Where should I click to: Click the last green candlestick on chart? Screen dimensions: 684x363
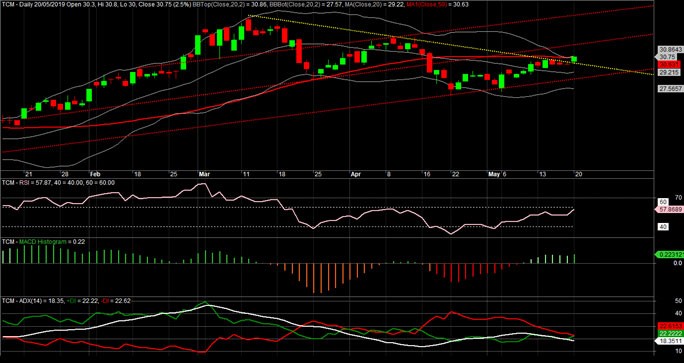coord(574,59)
